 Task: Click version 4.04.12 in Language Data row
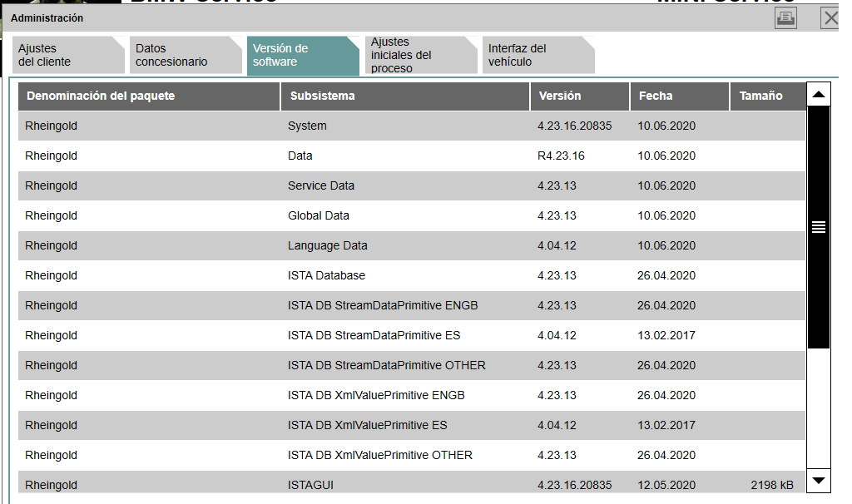coord(557,245)
